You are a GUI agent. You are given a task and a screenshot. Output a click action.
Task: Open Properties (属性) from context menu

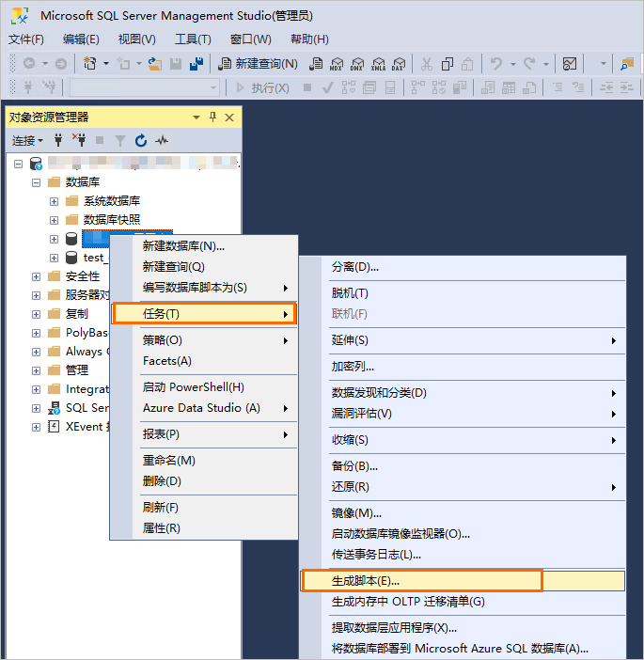[x=205, y=528]
